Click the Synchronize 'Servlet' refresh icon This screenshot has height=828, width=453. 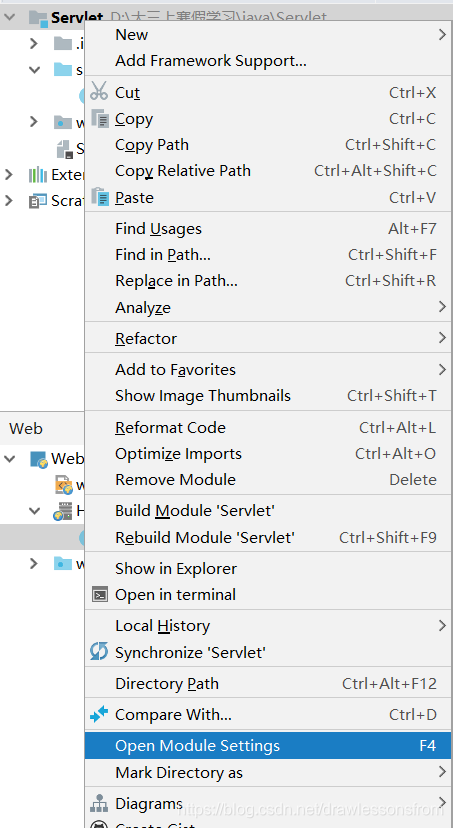tap(99, 652)
